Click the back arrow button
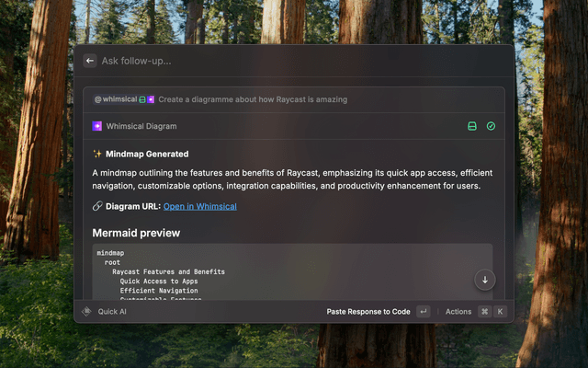This screenshot has height=368, width=588. click(x=90, y=61)
